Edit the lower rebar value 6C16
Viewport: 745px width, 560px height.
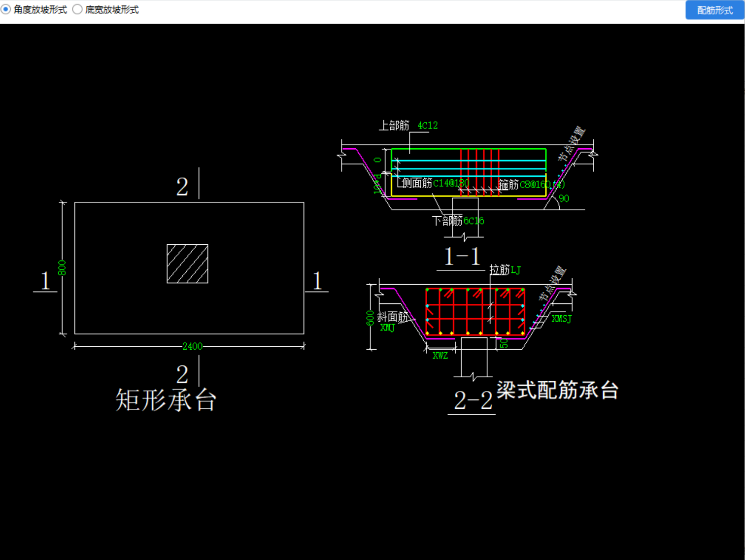pos(474,221)
